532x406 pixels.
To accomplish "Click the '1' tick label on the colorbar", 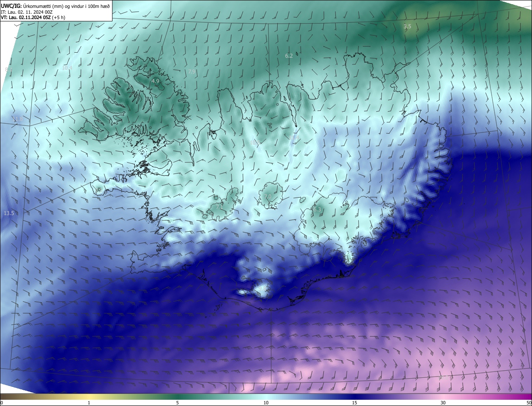I will click(89, 403).
